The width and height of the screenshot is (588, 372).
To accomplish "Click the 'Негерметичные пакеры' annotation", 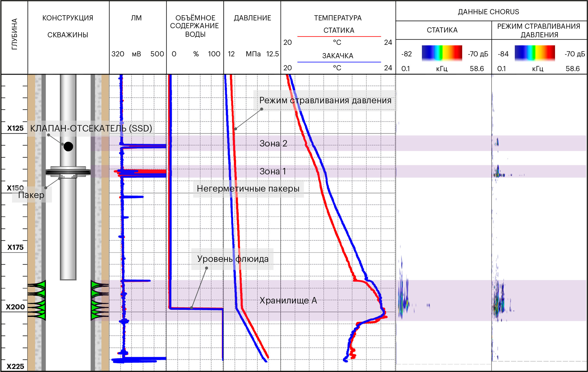I will click(x=248, y=189).
